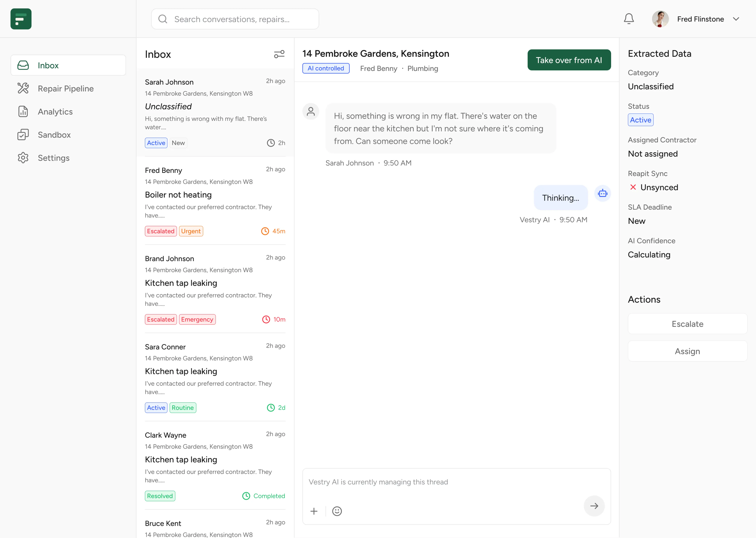Open Settings from sidebar

point(68,158)
